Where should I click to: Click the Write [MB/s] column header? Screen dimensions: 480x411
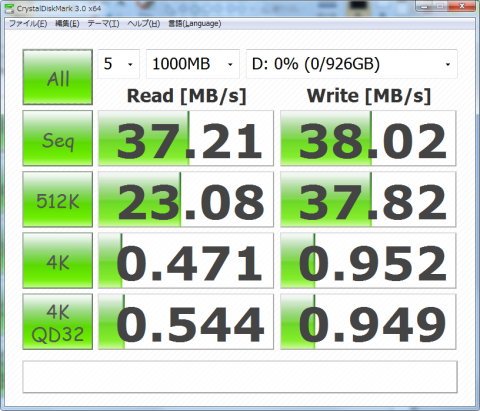click(x=369, y=96)
